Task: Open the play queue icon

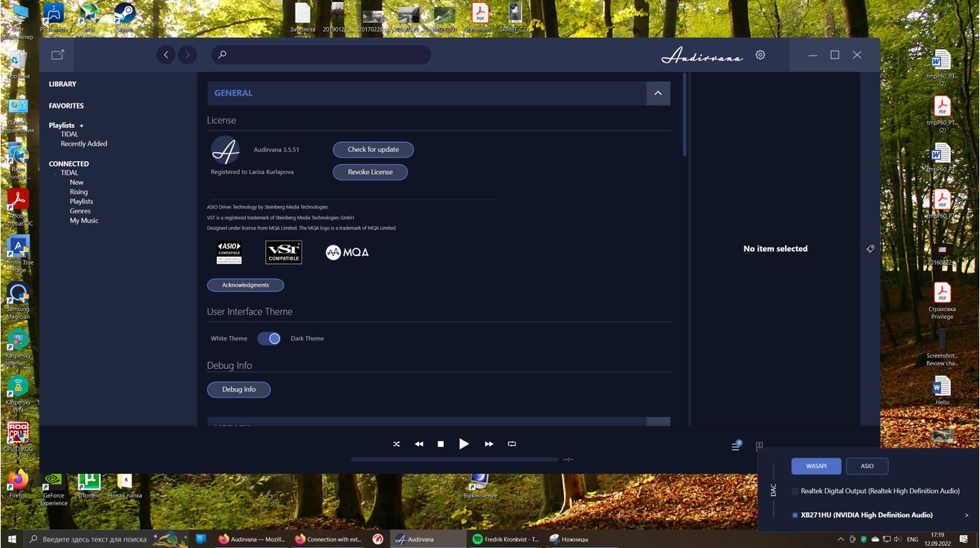Action: coord(736,446)
